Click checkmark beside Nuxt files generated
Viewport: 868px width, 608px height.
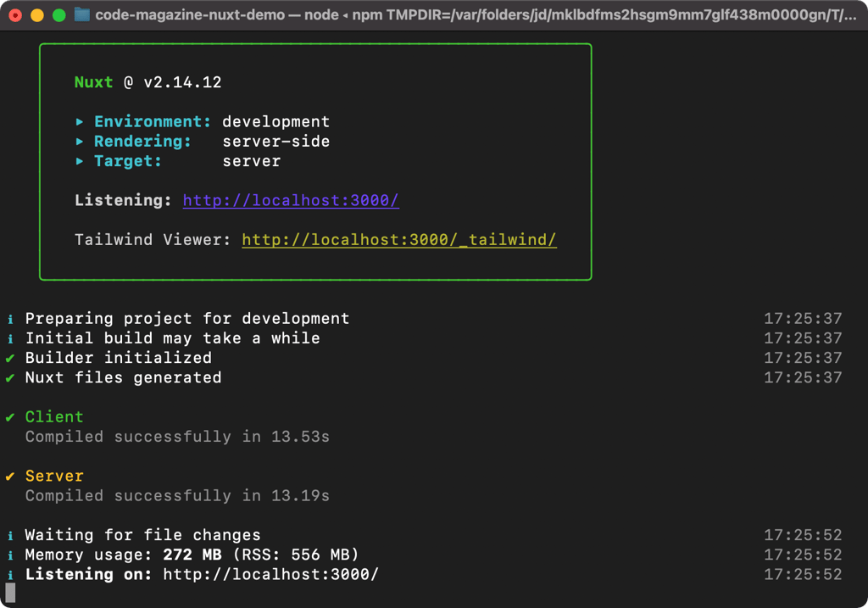pos(10,378)
